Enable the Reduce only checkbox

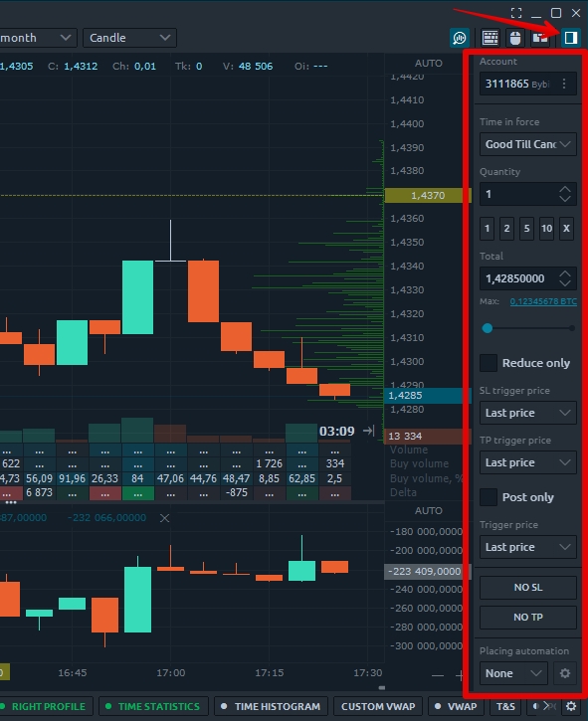coord(489,363)
